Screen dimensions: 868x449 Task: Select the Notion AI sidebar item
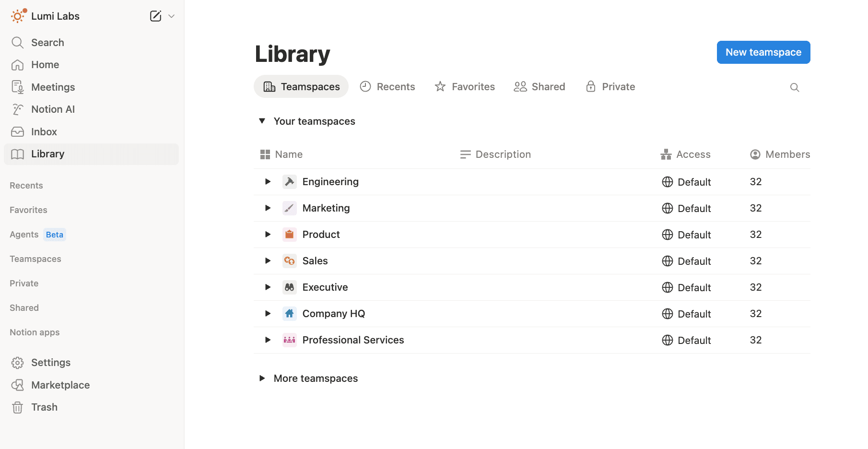[x=53, y=109]
